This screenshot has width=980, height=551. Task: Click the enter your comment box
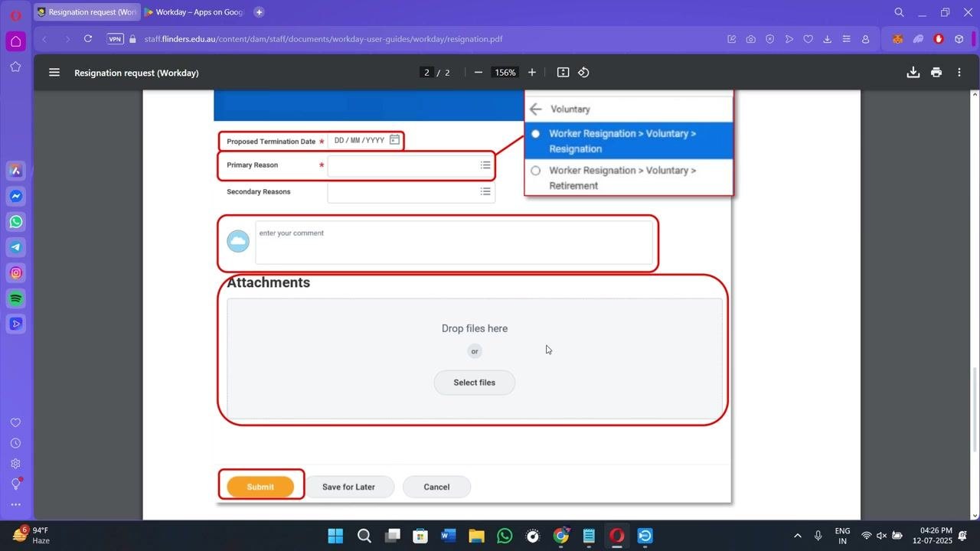(454, 243)
